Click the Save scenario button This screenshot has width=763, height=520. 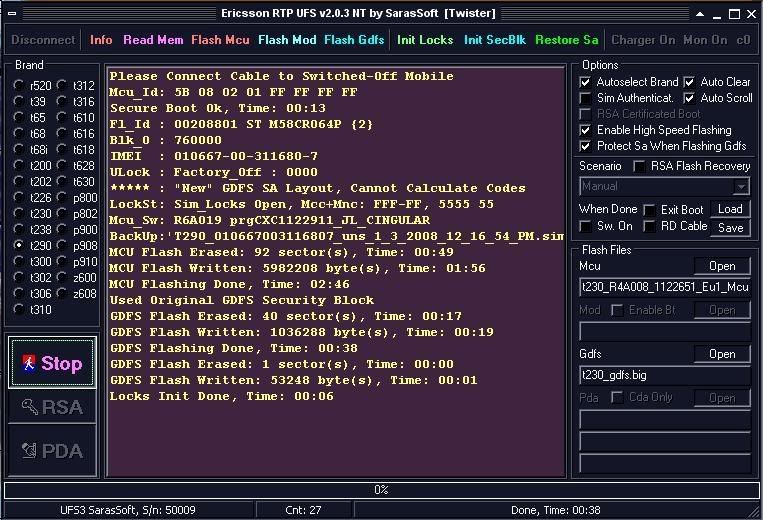click(x=730, y=227)
